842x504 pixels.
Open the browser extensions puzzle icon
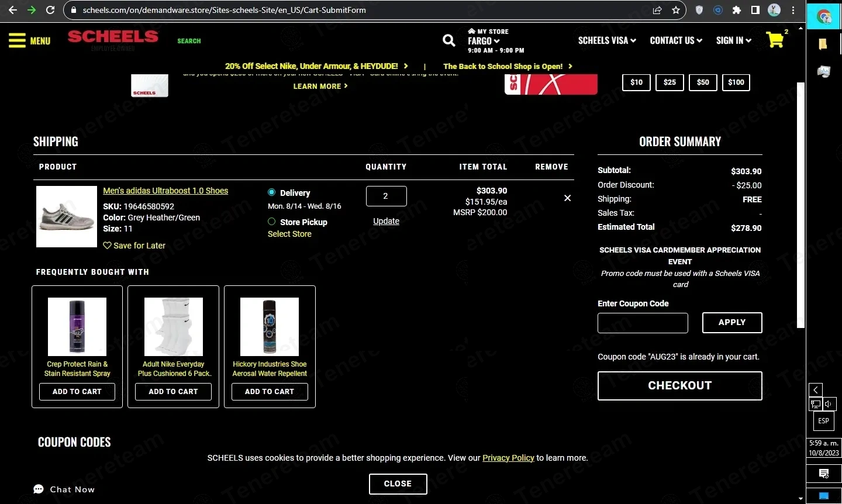(x=737, y=10)
